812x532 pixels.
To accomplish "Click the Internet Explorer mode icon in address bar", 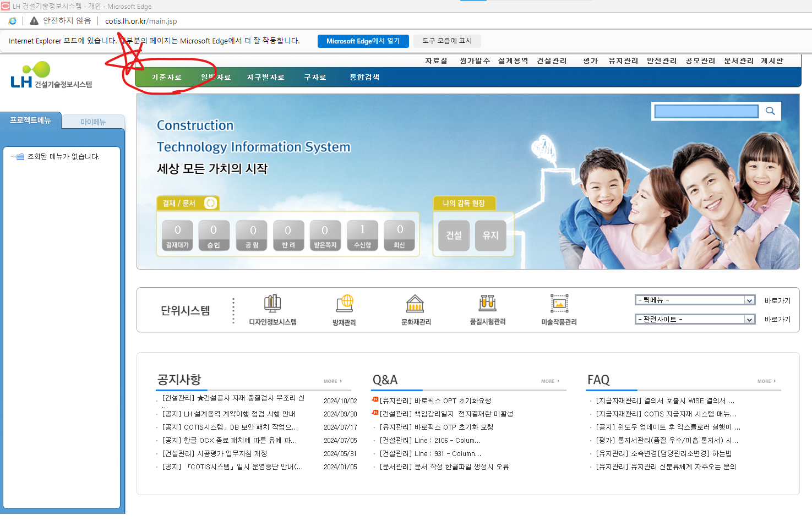I will [12, 20].
